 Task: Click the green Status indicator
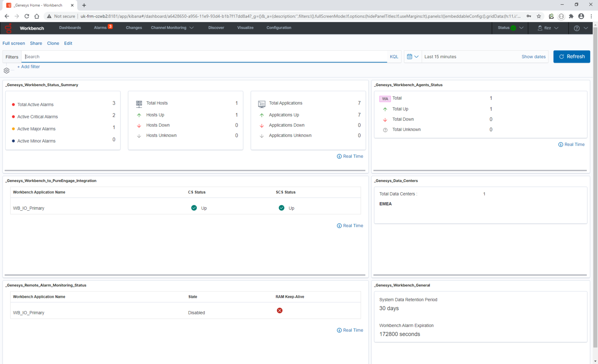coord(513,28)
